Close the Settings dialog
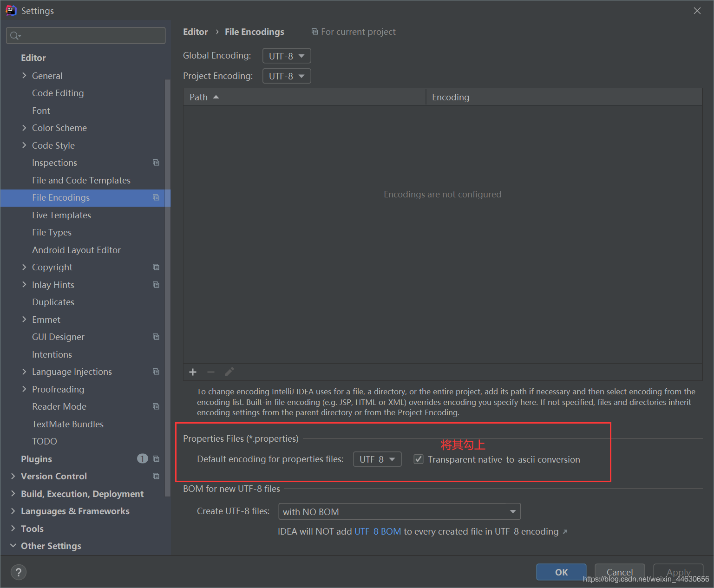 697,11
